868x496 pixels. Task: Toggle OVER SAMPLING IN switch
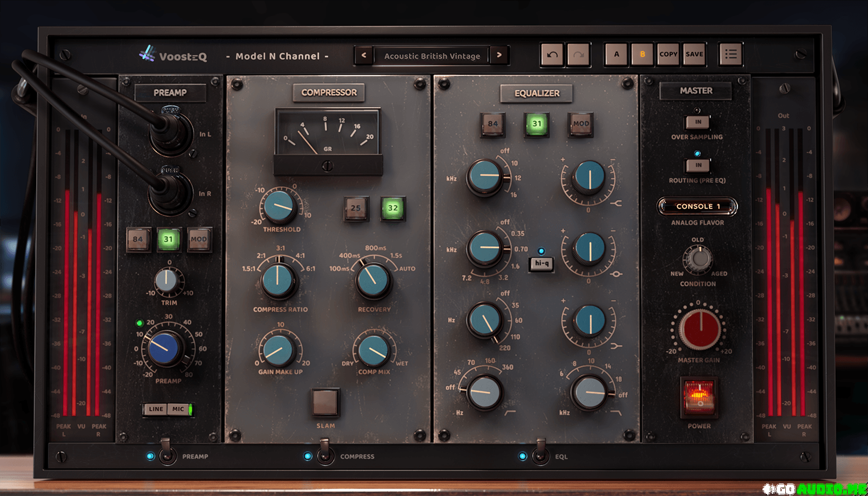point(698,122)
